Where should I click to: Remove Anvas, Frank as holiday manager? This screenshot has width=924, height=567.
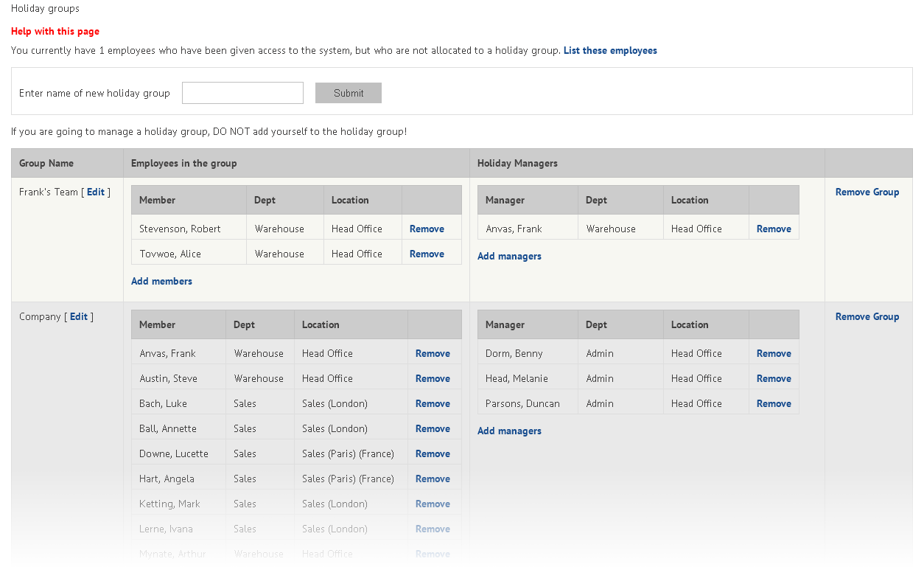(774, 229)
